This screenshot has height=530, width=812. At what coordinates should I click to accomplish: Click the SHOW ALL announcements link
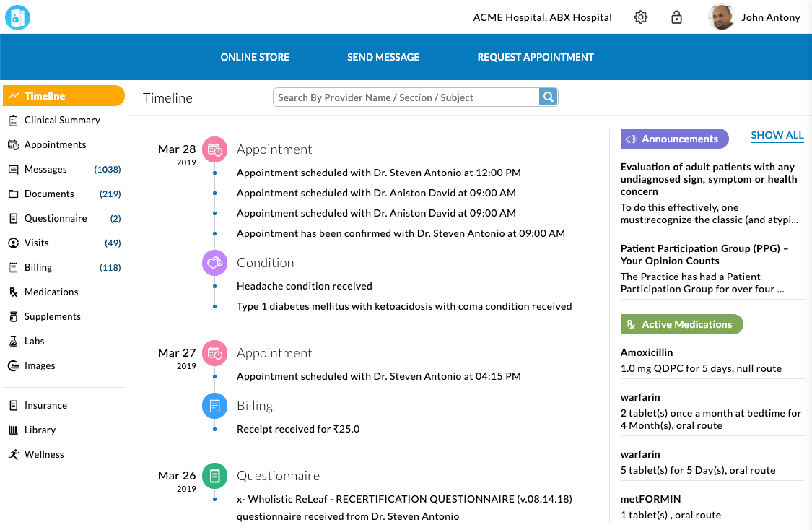(777, 135)
